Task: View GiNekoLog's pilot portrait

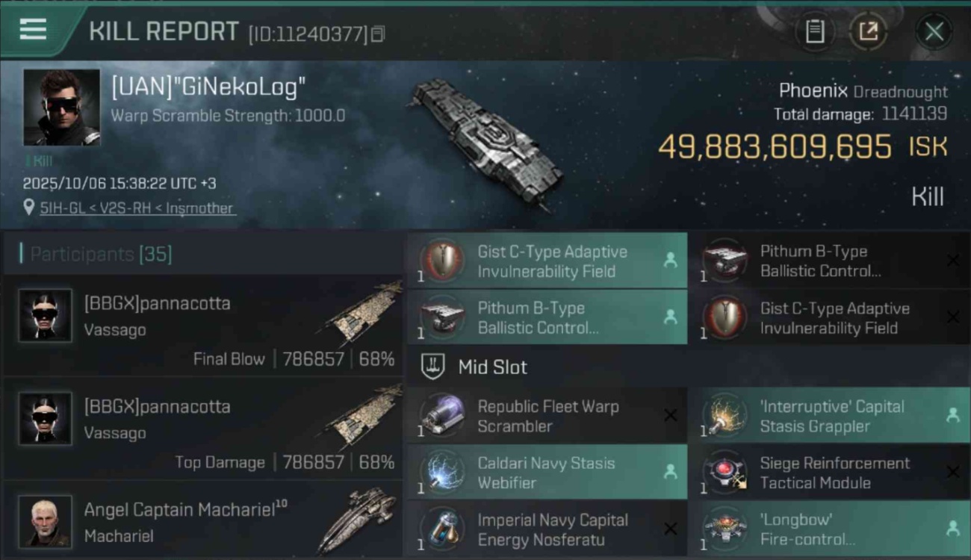Action: (x=61, y=108)
